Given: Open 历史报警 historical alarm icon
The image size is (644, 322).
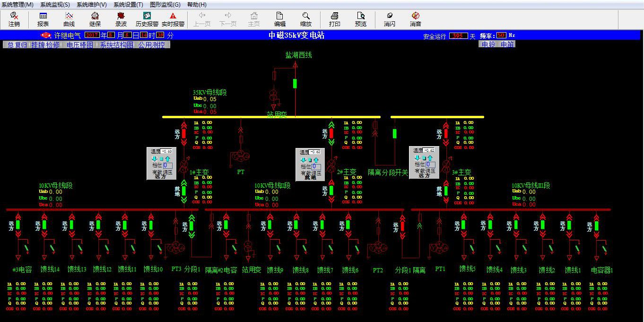Looking at the screenshot, I should click(x=147, y=19).
